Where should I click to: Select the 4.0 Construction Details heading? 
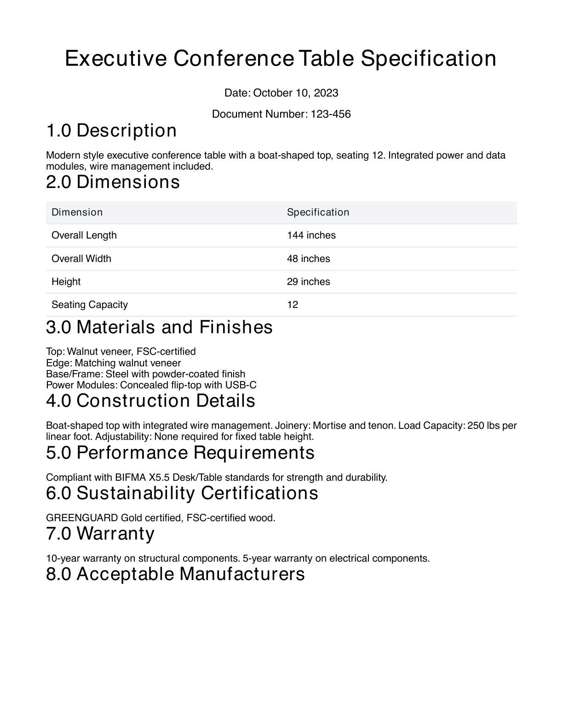pos(150,401)
